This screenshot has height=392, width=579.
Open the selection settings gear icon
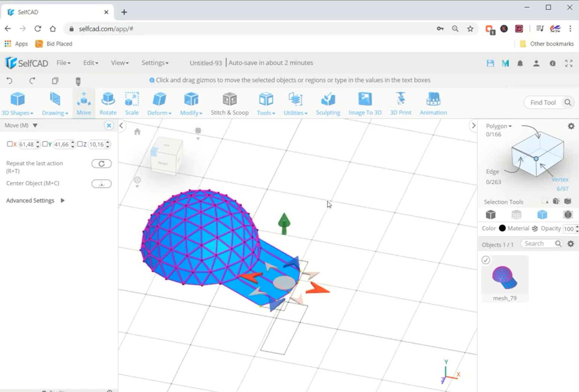pos(571,126)
